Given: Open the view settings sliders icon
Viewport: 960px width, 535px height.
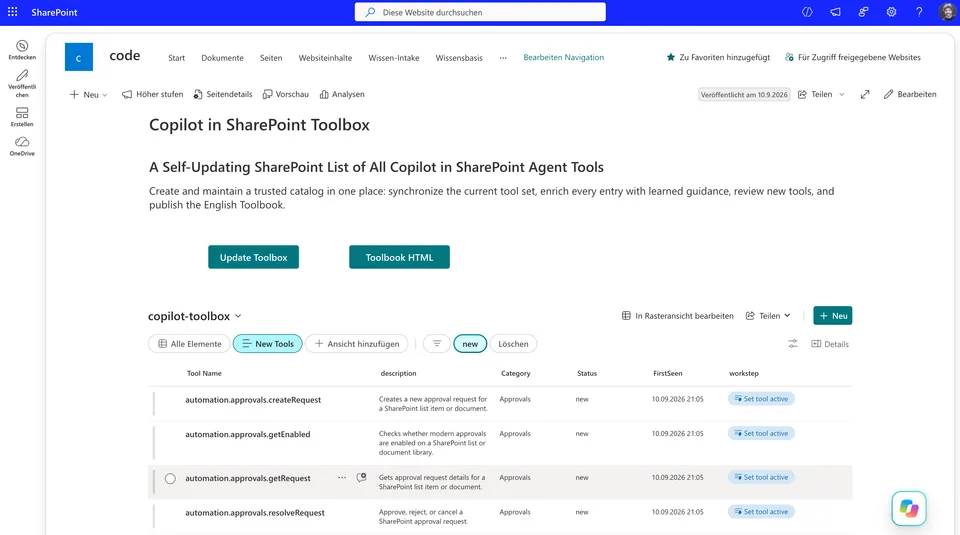Looking at the screenshot, I should pyautogui.click(x=793, y=343).
